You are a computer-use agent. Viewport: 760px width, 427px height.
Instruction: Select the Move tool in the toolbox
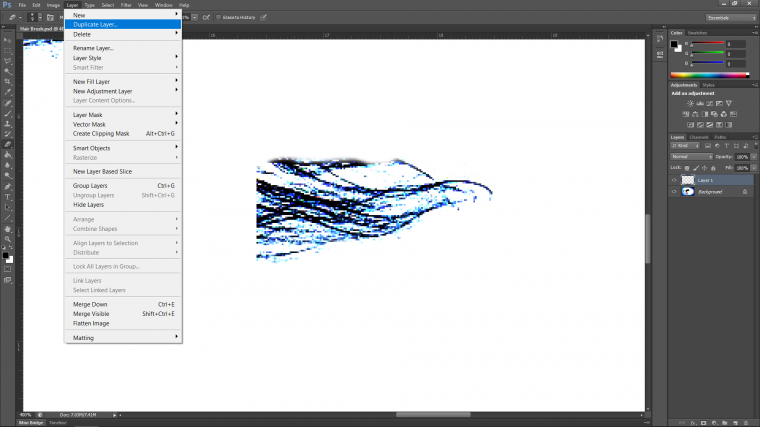coord(8,40)
